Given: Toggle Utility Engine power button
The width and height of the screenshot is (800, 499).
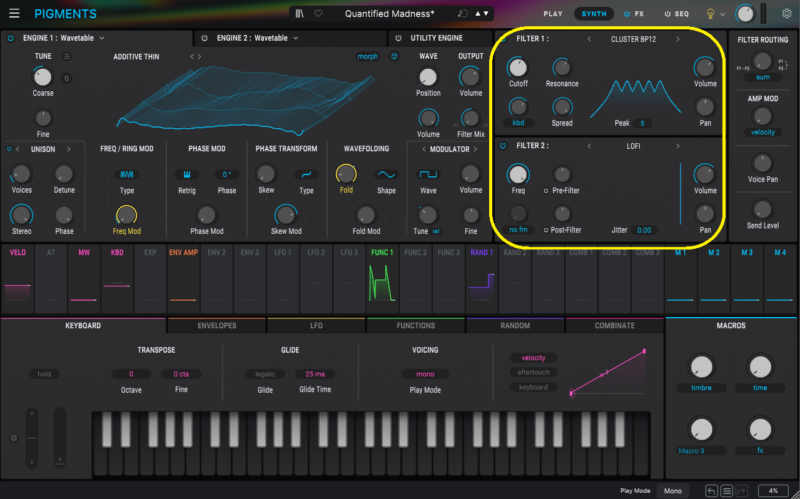Looking at the screenshot, I should tap(398, 38).
